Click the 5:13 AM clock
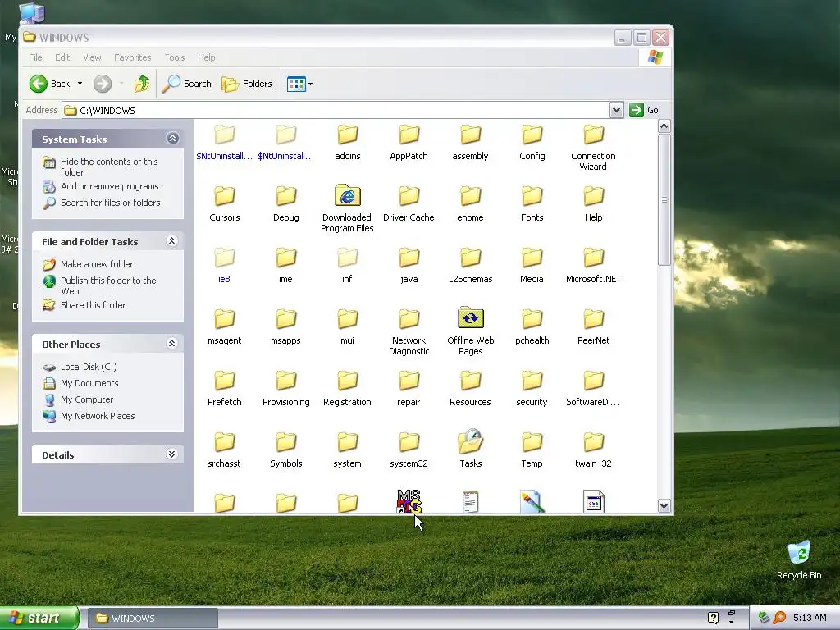Screen dimensions: 840x630 [x=810, y=619]
